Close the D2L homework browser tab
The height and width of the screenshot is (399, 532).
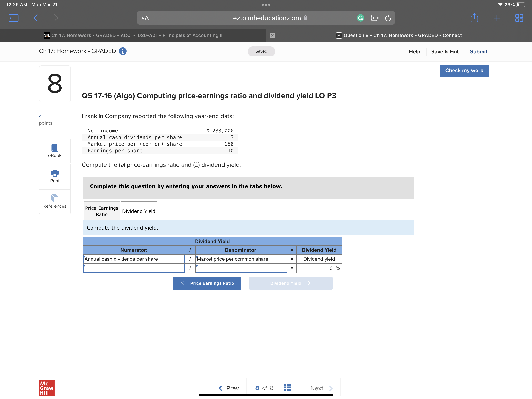point(272,35)
